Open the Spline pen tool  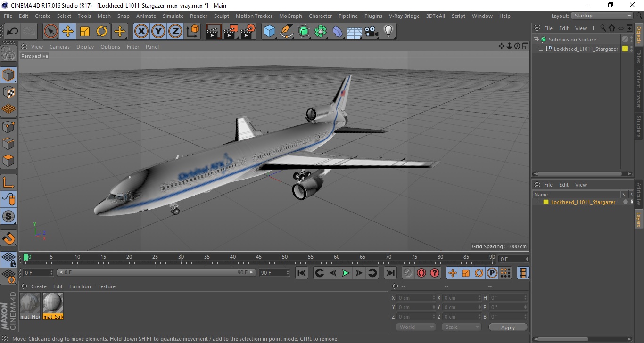287,32
